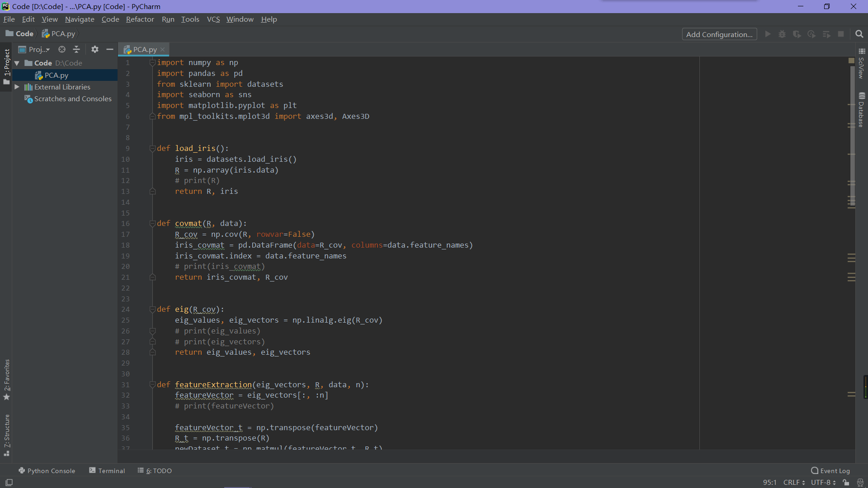
Task: Click Collapse All icon in Project panel
Action: [76, 49]
